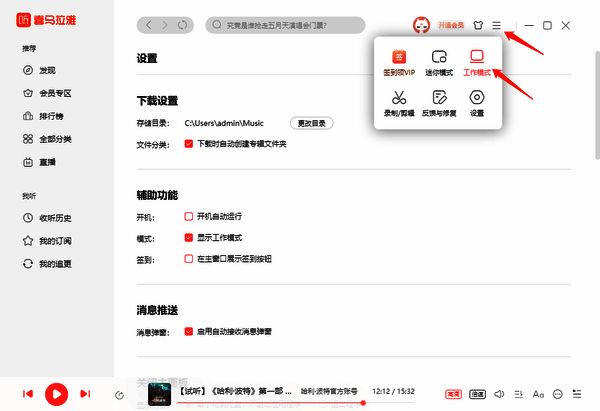This screenshot has height=411, width=600.
Task: Open the skin (shirt) icon
Action: click(478, 26)
